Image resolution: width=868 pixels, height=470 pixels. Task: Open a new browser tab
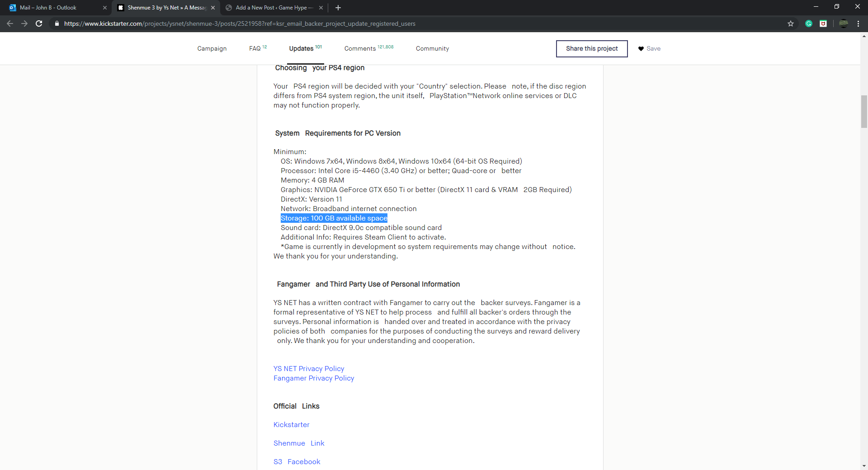coord(338,8)
